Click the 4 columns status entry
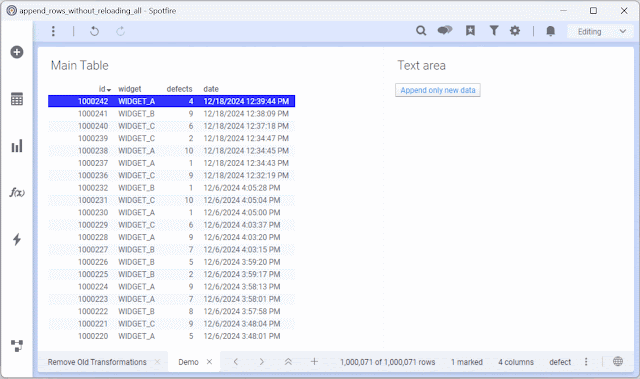 pyautogui.click(x=516, y=362)
